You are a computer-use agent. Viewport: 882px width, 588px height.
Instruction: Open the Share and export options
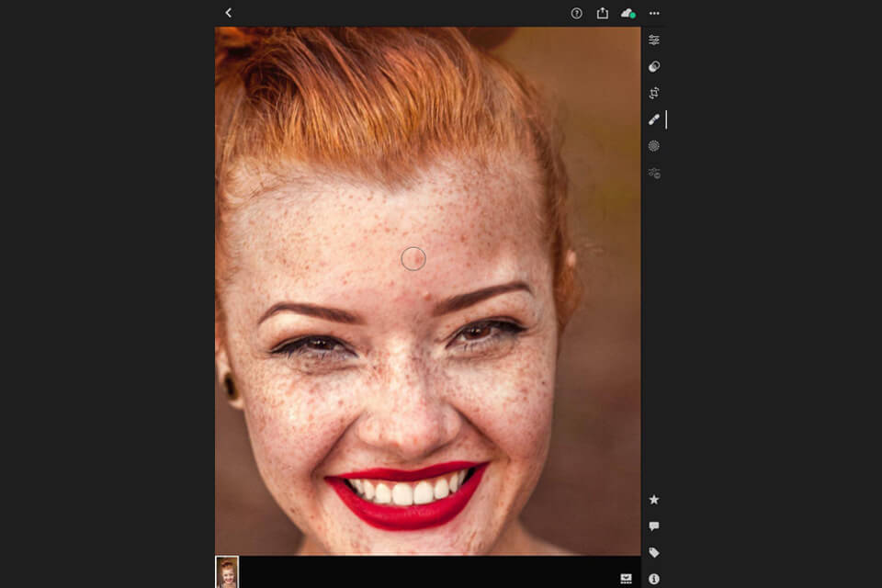(x=603, y=13)
